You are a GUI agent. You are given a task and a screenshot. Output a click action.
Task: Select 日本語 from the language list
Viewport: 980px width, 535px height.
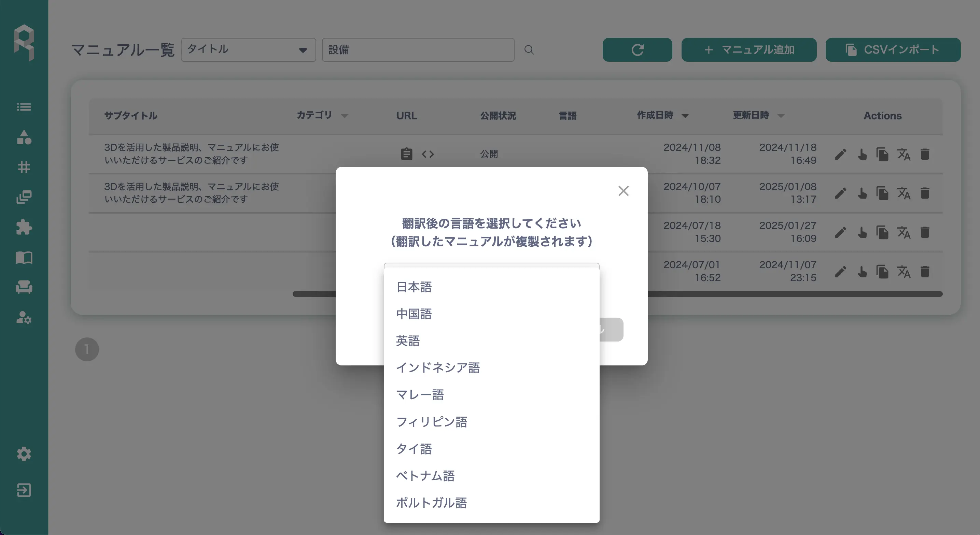coord(414,287)
